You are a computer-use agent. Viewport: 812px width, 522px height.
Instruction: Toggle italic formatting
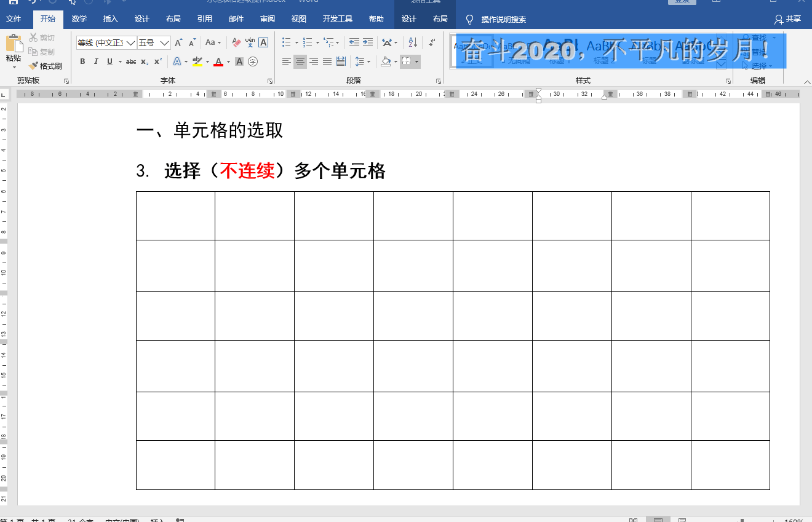pyautogui.click(x=96, y=61)
